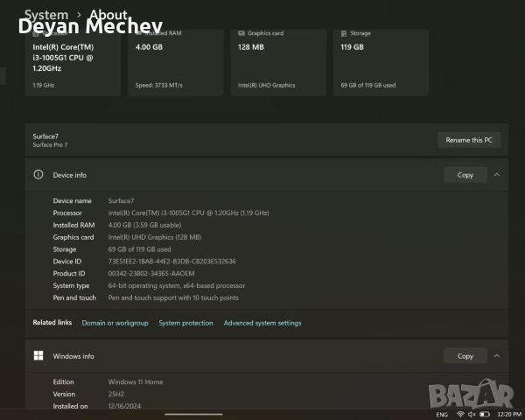Select the Device ID value 73E51EE2-1BA8-44E2
The width and height of the screenshot is (525, 420).
click(171, 262)
